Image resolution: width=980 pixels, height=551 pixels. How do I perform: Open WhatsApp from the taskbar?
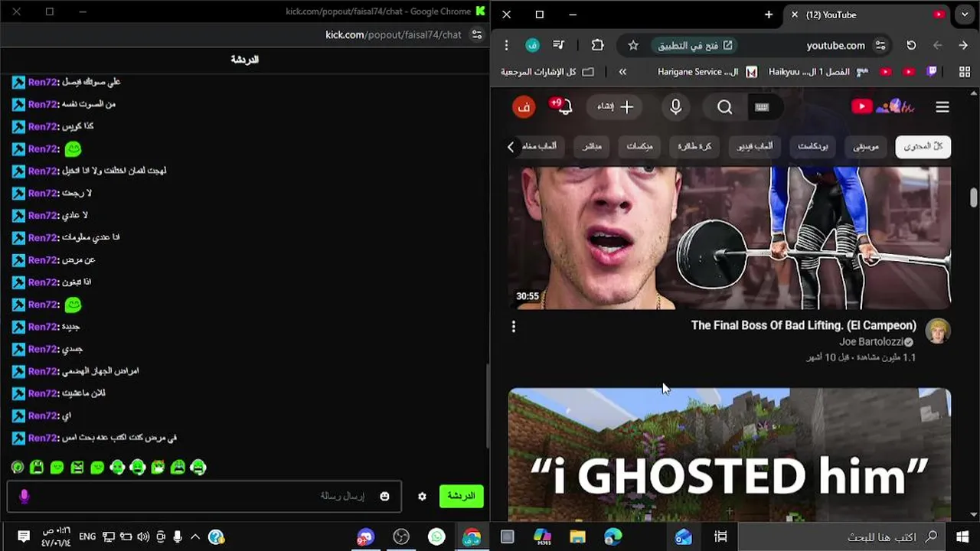tap(436, 537)
